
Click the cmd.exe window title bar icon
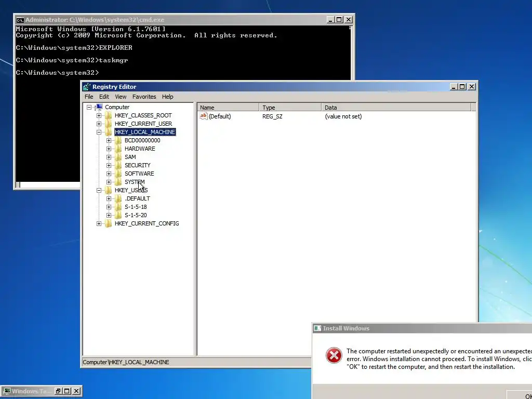20,20
